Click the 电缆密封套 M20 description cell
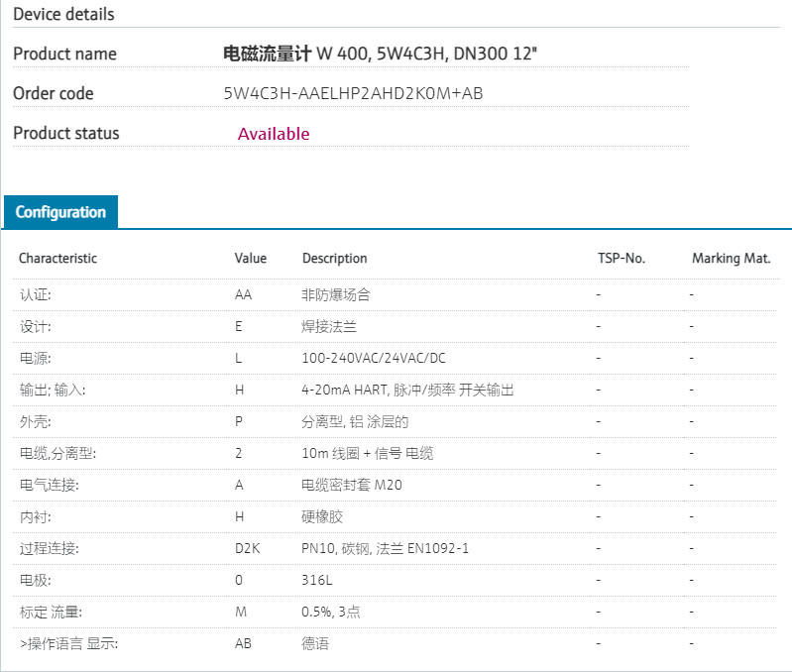This screenshot has width=792, height=672. click(351, 486)
